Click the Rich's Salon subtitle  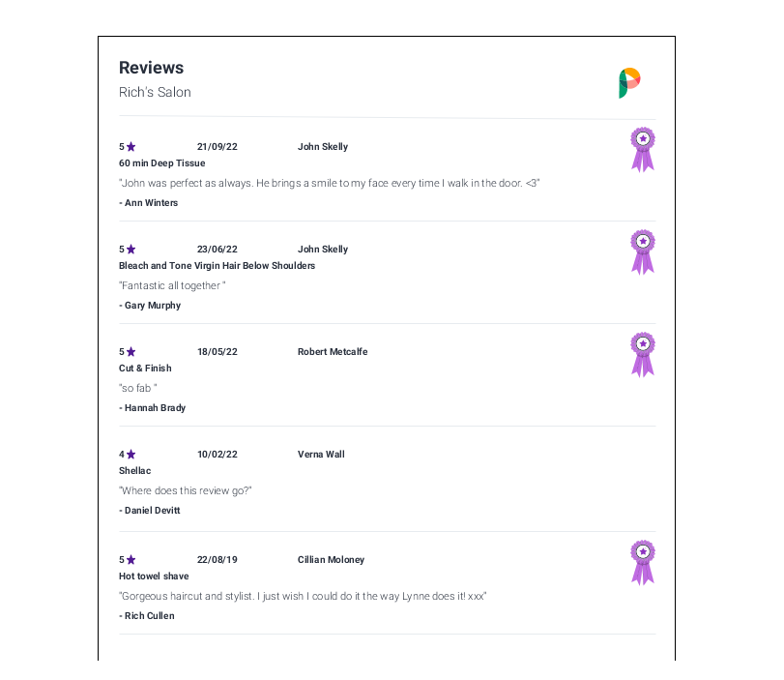155,92
